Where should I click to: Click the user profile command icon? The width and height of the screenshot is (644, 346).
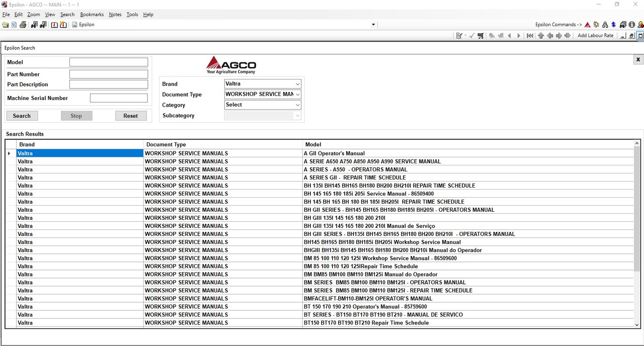point(640,25)
